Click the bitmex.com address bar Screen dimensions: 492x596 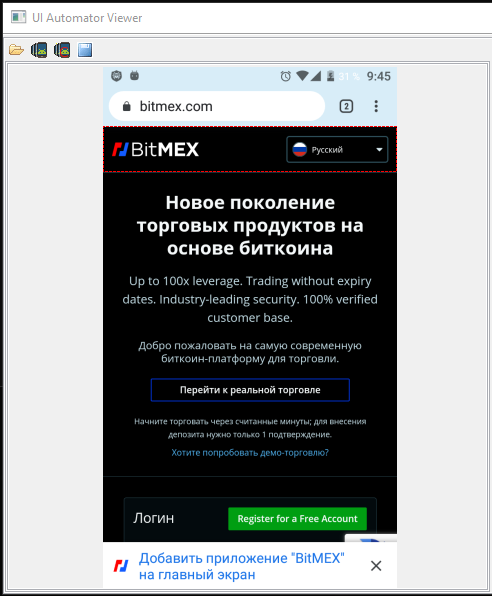tap(217, 106)
